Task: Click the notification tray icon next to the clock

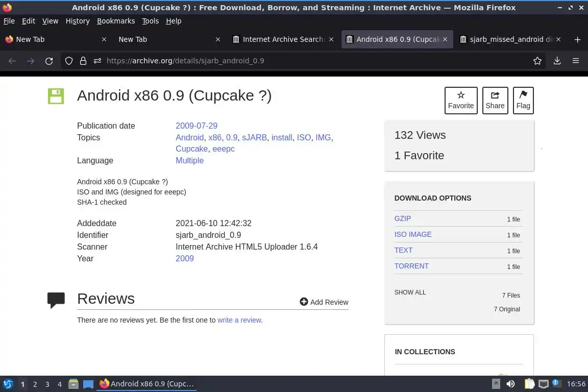Action: coord(557,383)
